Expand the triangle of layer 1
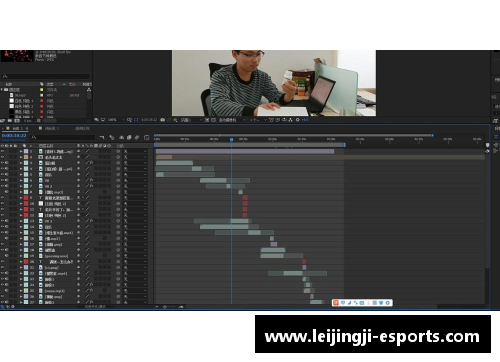Screen dimensions: 500x362 click(x=21, y=151)
